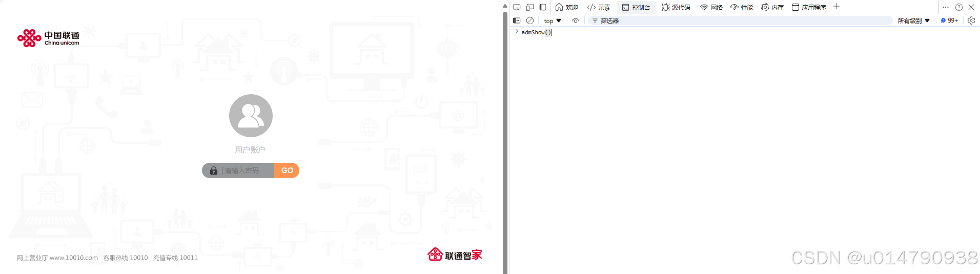Focus the 请输入密码 password field
Viewport: 980px width, 274px height.
point(248,171)
